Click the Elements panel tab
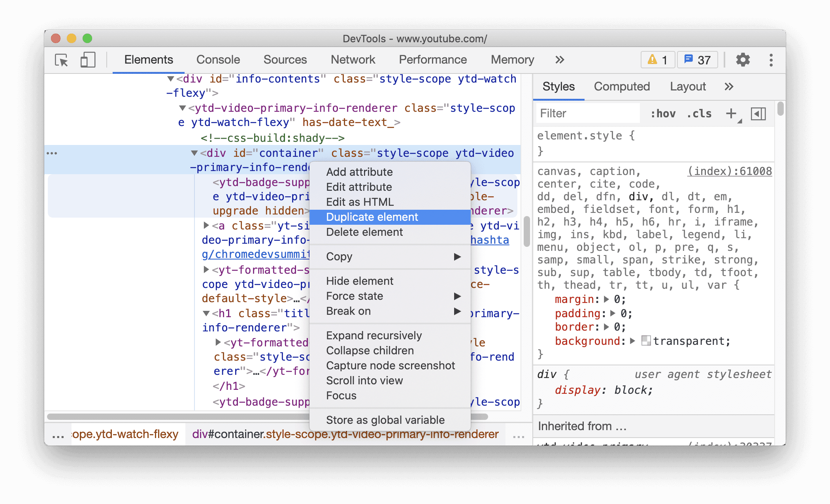The image size is (830, 504). [149, 59]
